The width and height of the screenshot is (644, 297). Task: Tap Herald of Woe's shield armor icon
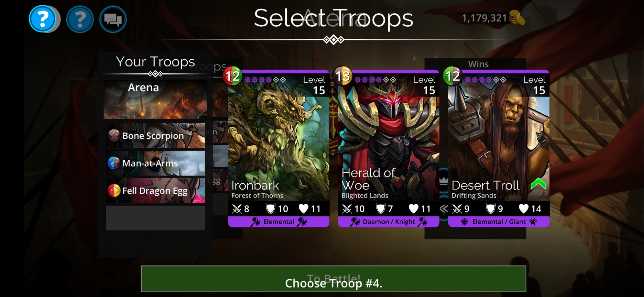pos(381,209)
